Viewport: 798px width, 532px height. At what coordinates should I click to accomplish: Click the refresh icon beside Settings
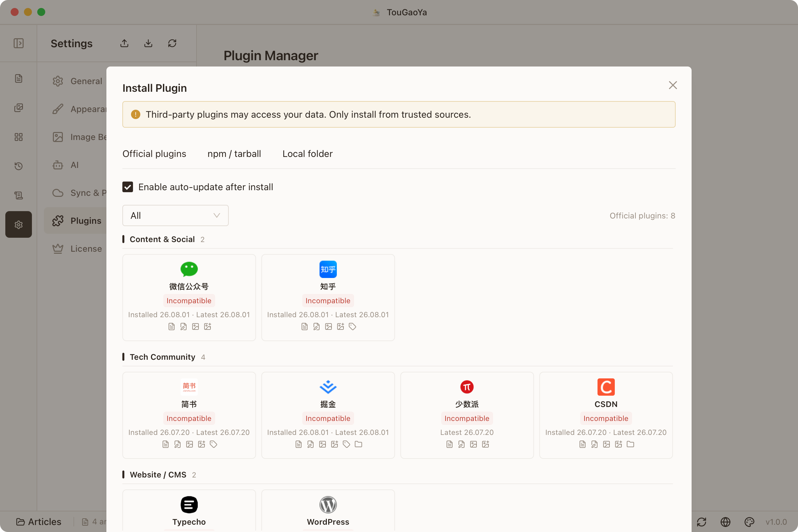click(x=172, y=43)
